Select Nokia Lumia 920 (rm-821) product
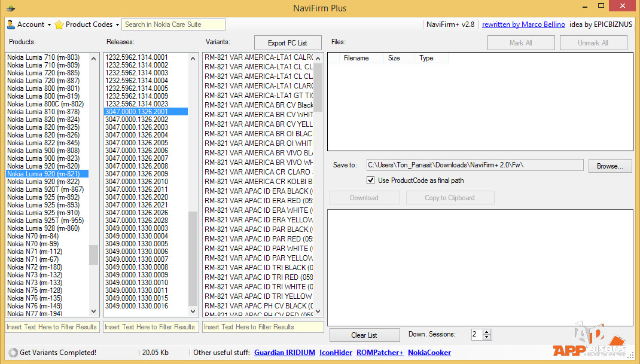Image resolution: width=640 pixels, height=364 pixels. pyautogui.click(x=47, y=174)
